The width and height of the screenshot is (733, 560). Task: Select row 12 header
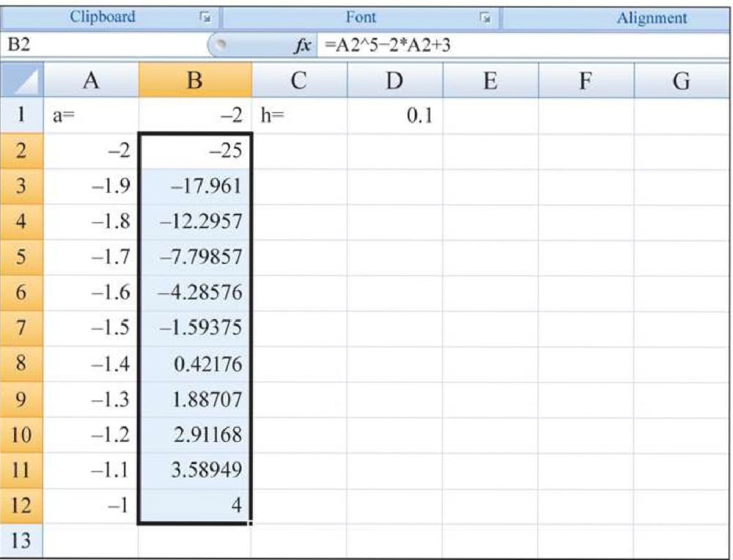21,506
